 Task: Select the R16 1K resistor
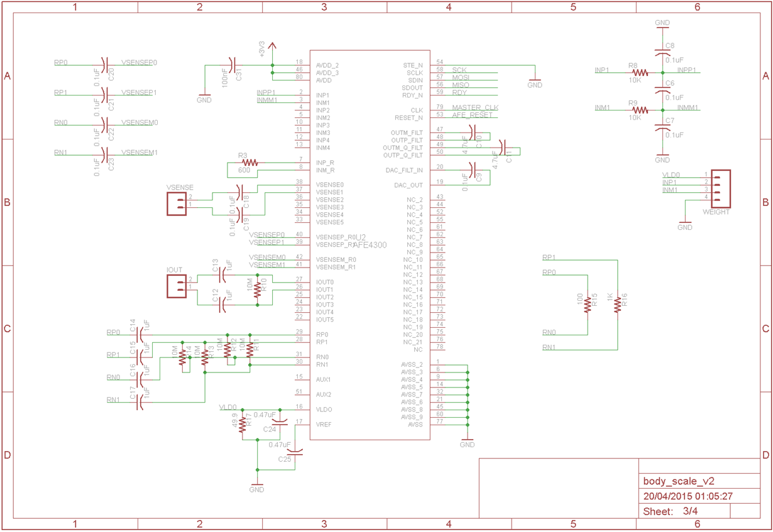[x=618, y=304]
